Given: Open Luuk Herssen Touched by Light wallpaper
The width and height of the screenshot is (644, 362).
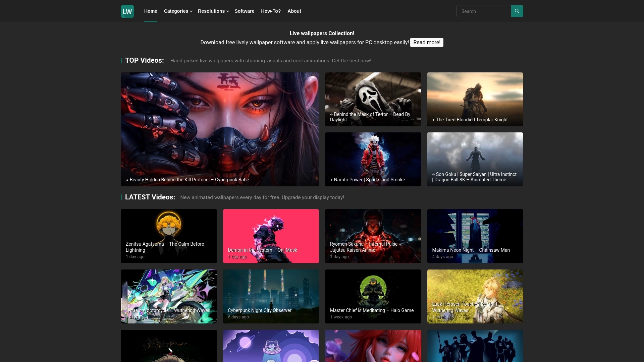Looking at the screenshot, I should tap(475, 296).
